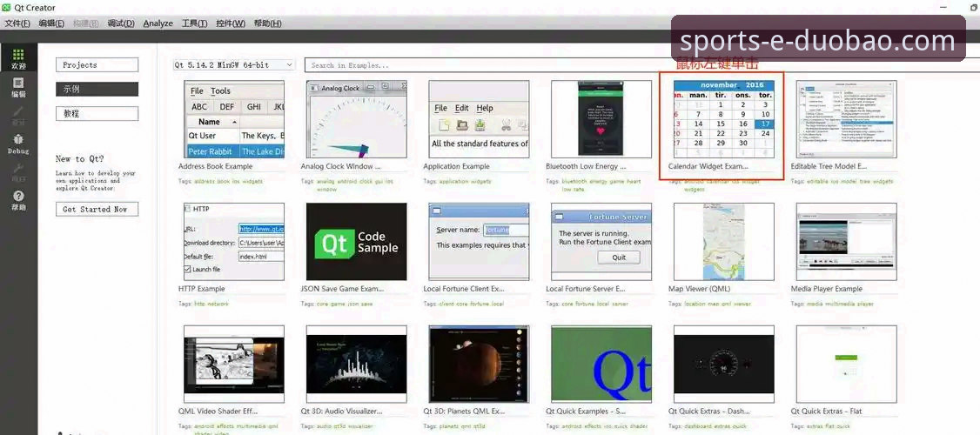Click the 'application' tag under Application Example
The image size is (980, 435).
tap(453, 181)
